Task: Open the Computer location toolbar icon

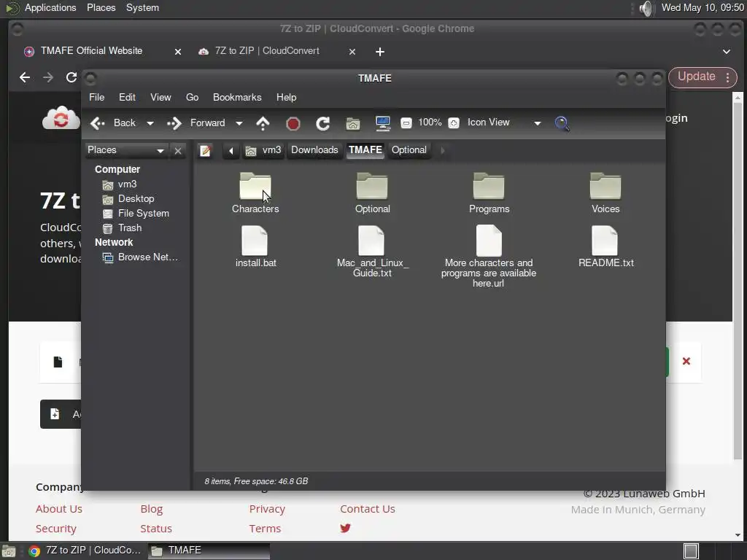Action: 382,123
